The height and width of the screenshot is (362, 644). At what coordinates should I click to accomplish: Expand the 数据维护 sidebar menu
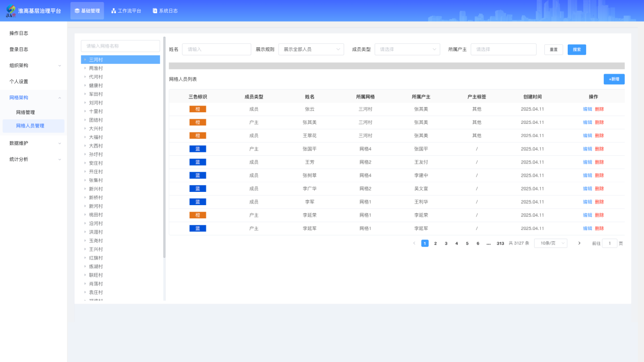pyautogui.click(x=34, y=143)
